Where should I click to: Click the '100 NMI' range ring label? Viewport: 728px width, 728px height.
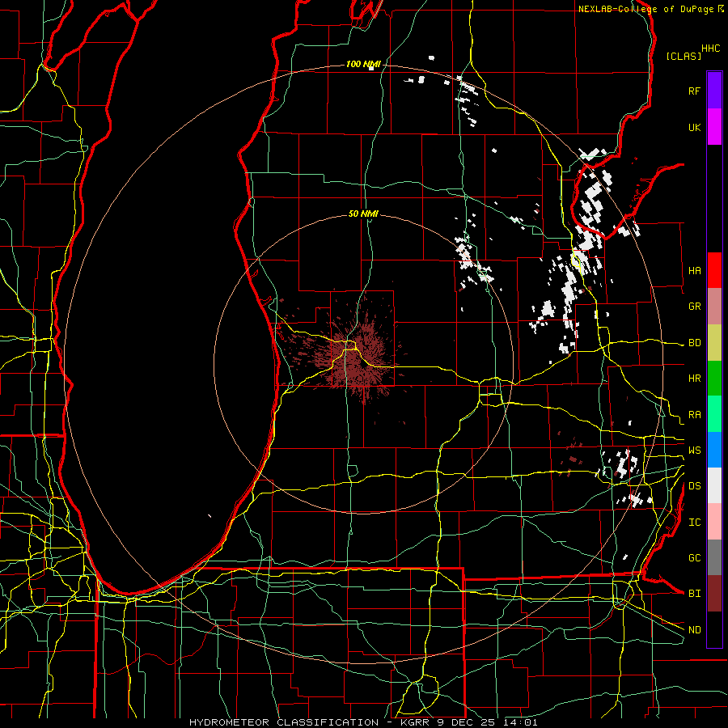[x=363, y=64]
